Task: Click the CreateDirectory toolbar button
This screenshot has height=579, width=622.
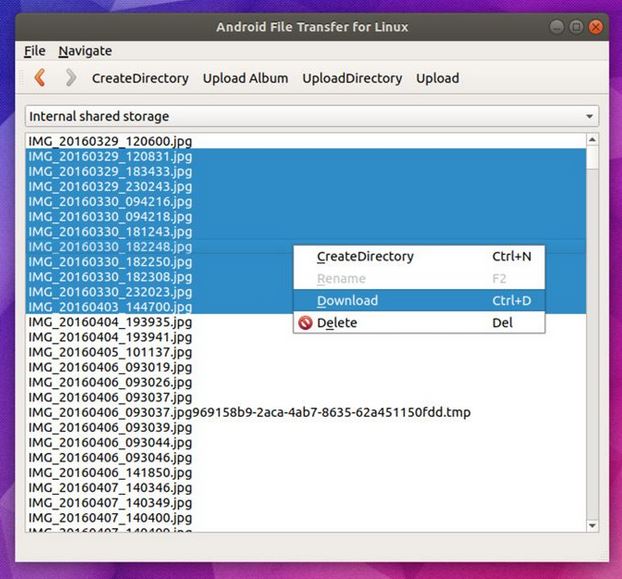Action: [x=140, y=78]
